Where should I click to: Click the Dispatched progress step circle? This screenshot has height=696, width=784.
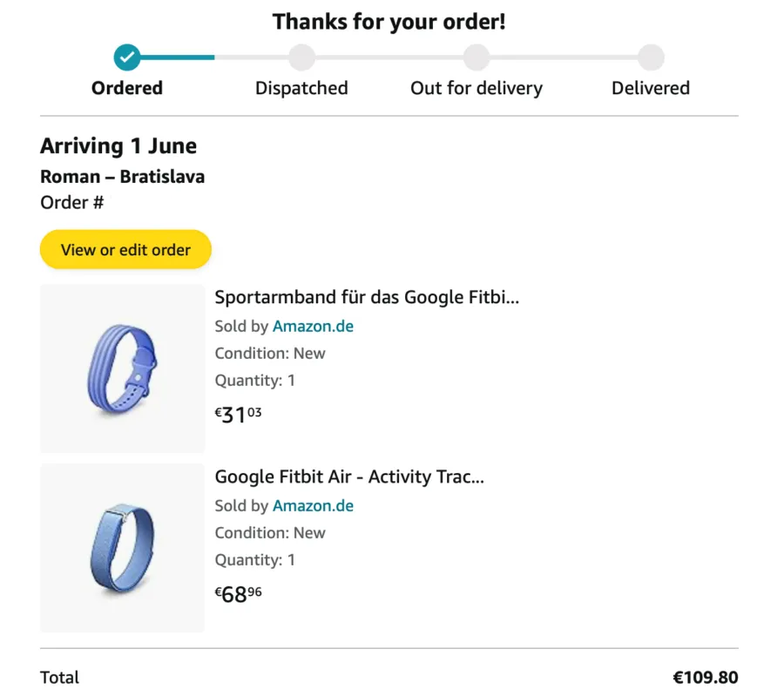coord(301,57)
